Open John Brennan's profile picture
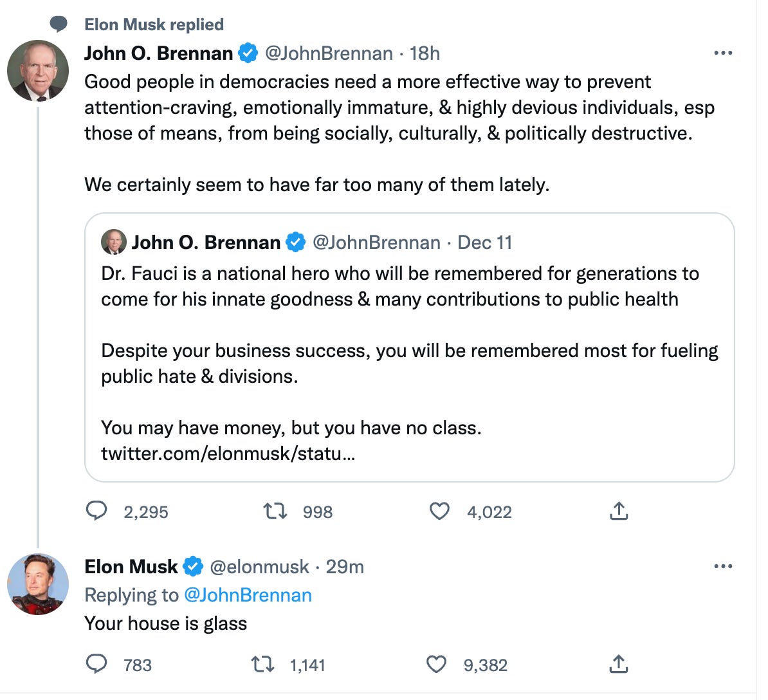This screenshot has height=700, width=768. [x=37, y=71]
